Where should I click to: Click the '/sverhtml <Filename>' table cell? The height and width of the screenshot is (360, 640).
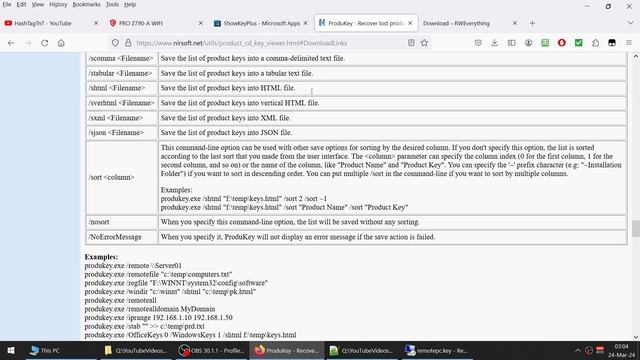tap(122, 103)
